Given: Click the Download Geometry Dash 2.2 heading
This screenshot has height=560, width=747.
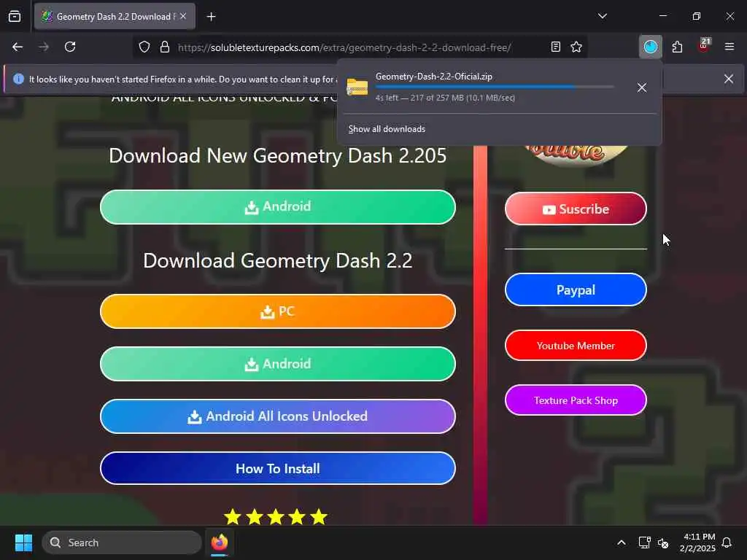Looking at the screenshot, I should click(278, 261).
